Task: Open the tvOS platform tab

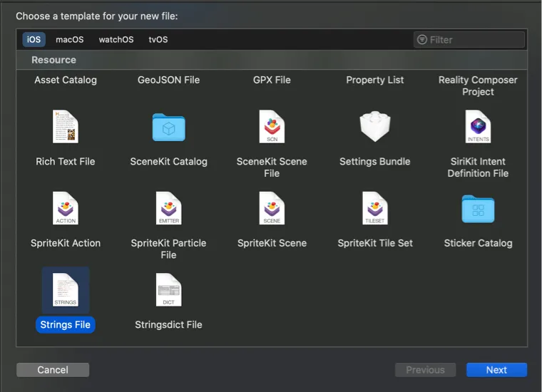Action: tap(158, 40)
